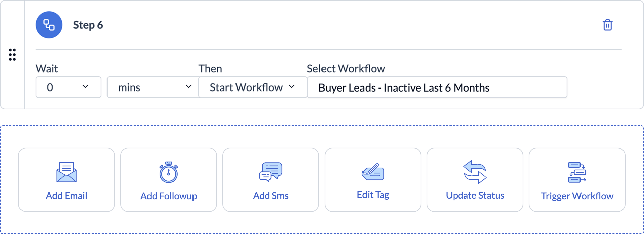
Task: Click the Step 6 title text
Action: [88, 25]
